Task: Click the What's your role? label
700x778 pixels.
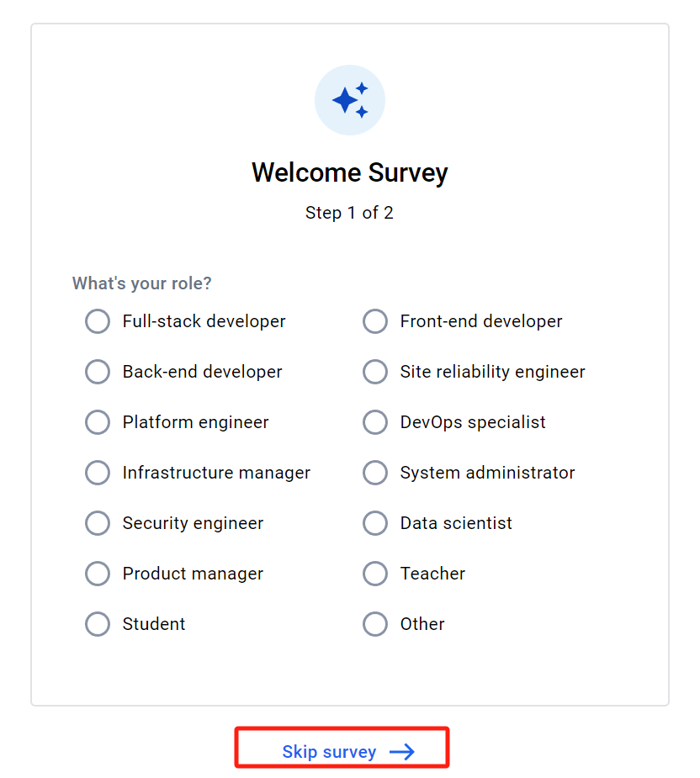Action: click(x=142, y=283)
